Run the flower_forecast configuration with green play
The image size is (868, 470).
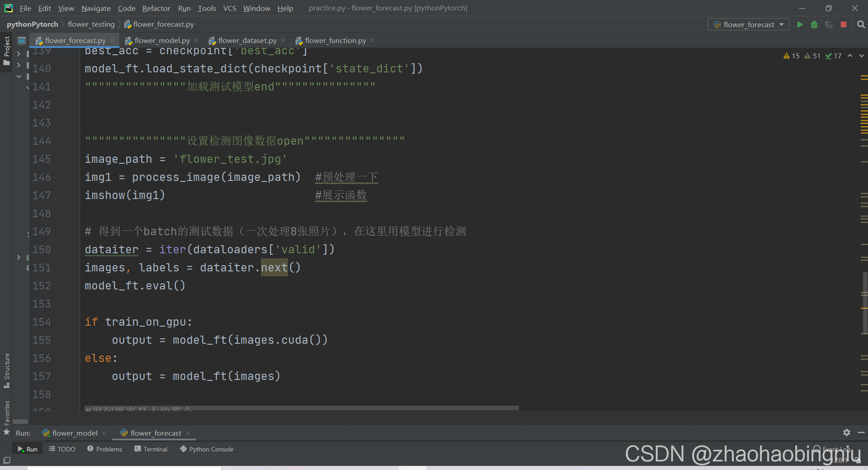pos(800,24)
